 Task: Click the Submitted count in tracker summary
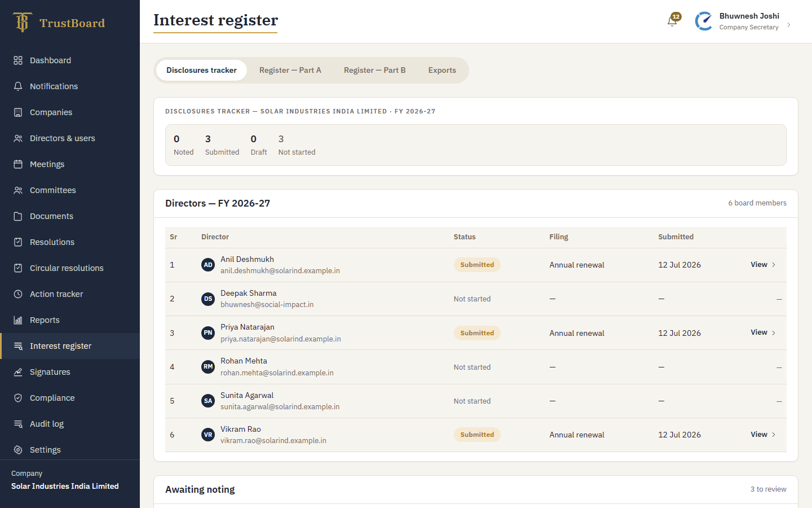[222, 145]
